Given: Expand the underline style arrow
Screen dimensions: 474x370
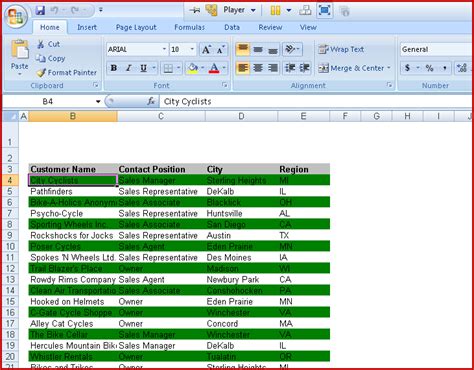Looking at the screenshot, I should click(x=154, y=68).
